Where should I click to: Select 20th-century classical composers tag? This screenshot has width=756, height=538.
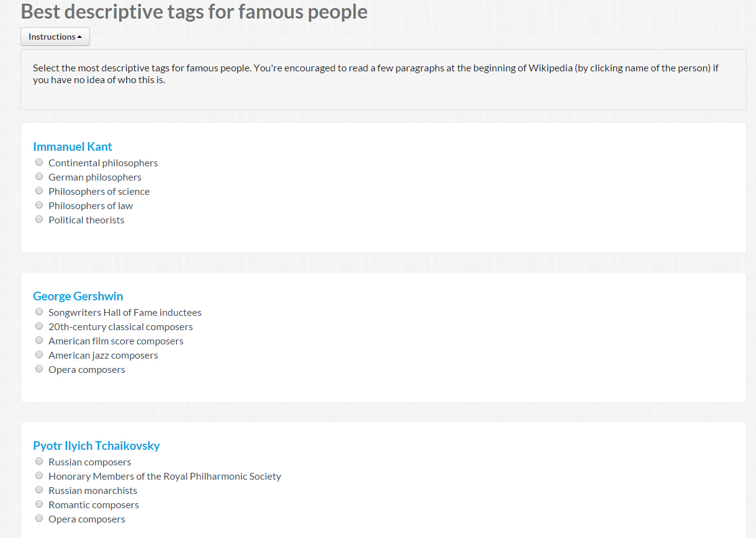39,326
